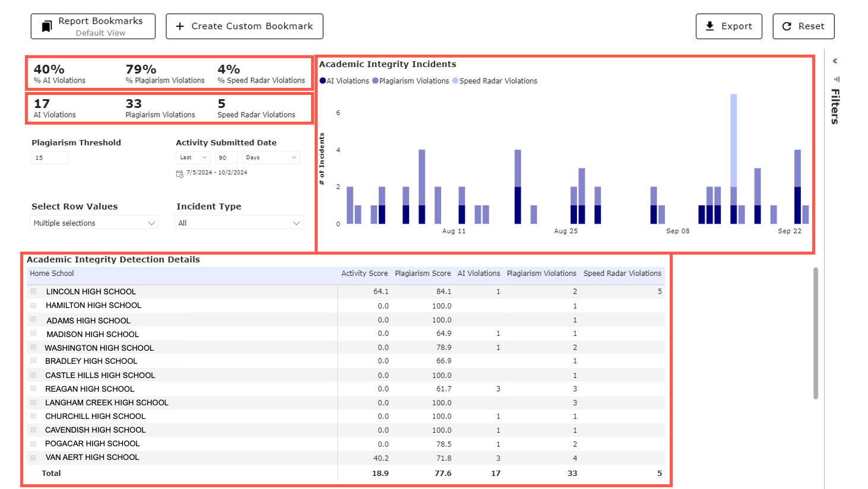
Task: Click Lincoln's 64.1 activity score cell
Action: (x=381, y=291)
